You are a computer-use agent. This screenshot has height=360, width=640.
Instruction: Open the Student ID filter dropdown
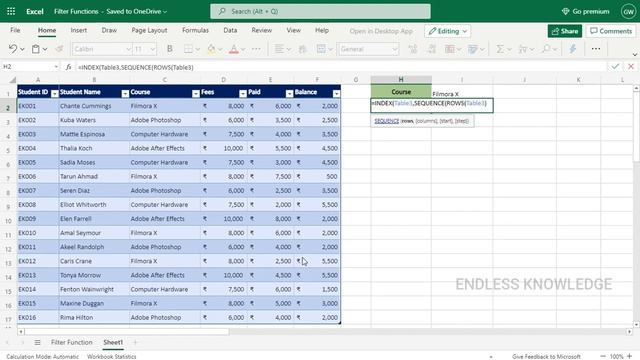click(54, 93)
